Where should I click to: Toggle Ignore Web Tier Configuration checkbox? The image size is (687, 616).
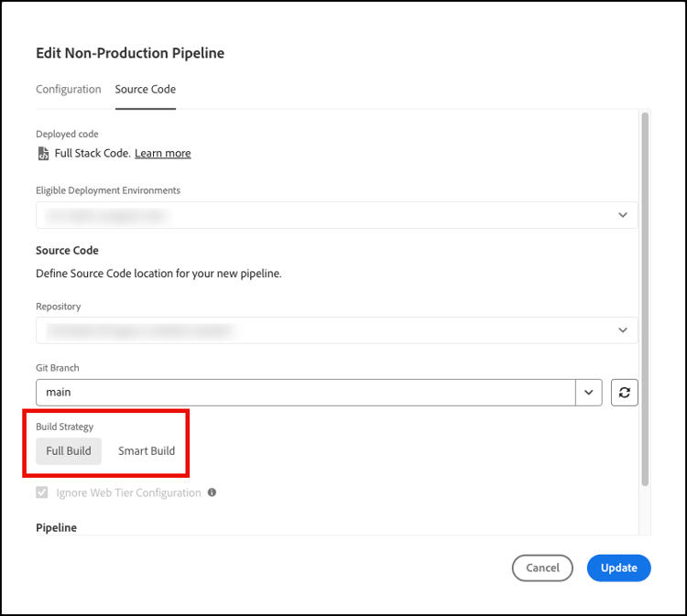pos(42,492)
